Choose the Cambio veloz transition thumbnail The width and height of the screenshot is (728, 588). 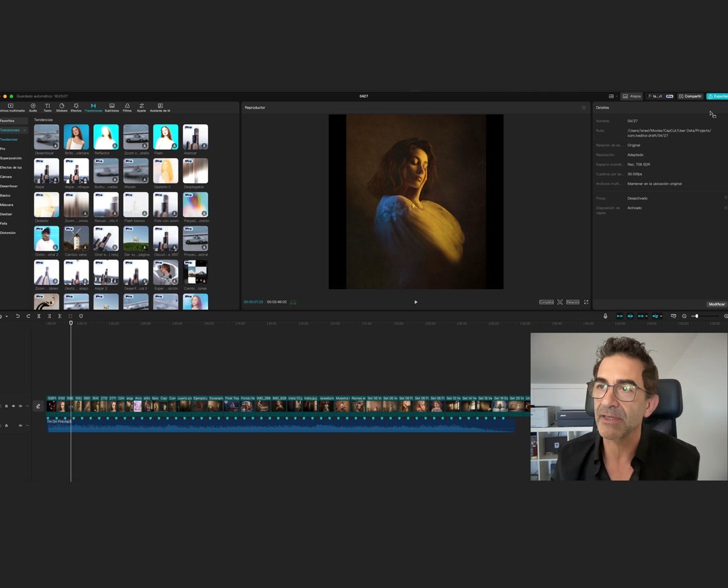pyautogui.click(x=76, y=239)
